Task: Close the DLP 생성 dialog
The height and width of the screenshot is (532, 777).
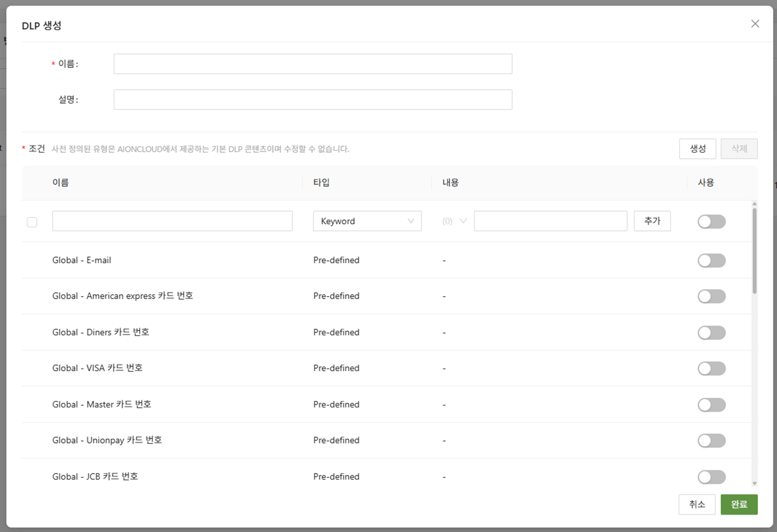Action: click(755, 24)
